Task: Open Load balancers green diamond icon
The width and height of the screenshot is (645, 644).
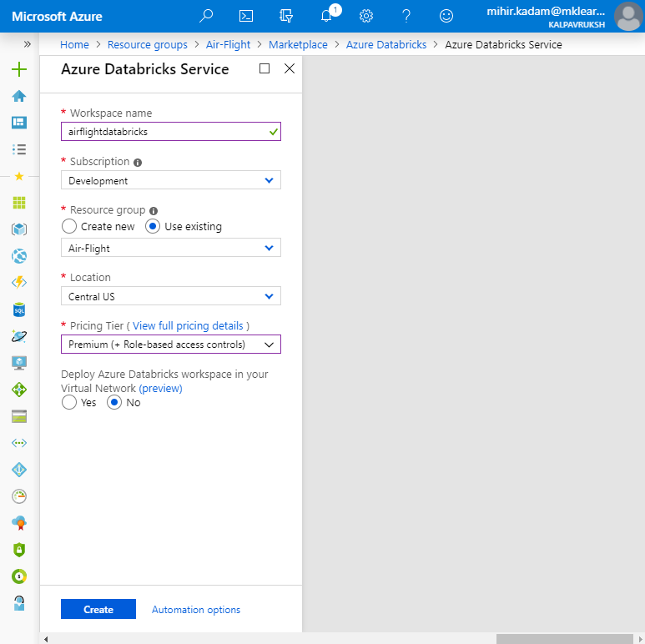Action: (19, 390)
